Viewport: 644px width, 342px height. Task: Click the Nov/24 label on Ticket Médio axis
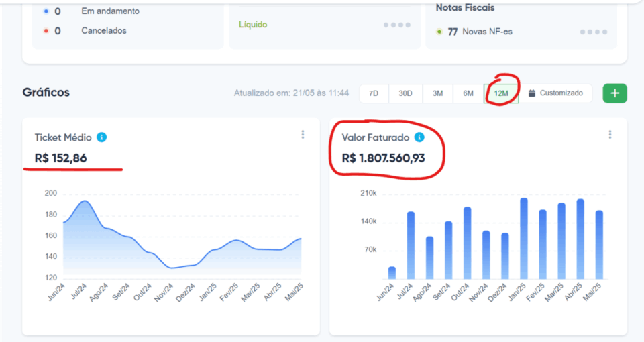click(x=164, y=293)
